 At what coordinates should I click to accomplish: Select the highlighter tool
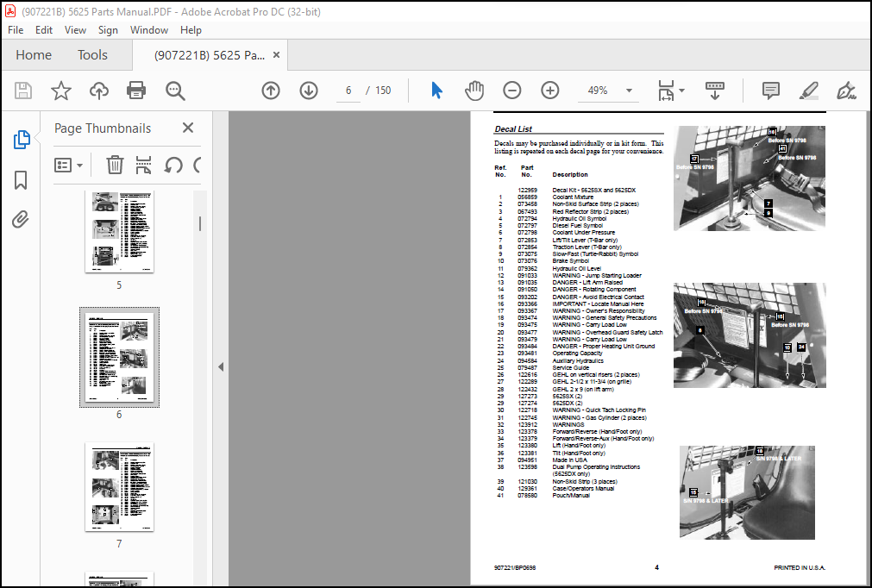pos(808,91)
